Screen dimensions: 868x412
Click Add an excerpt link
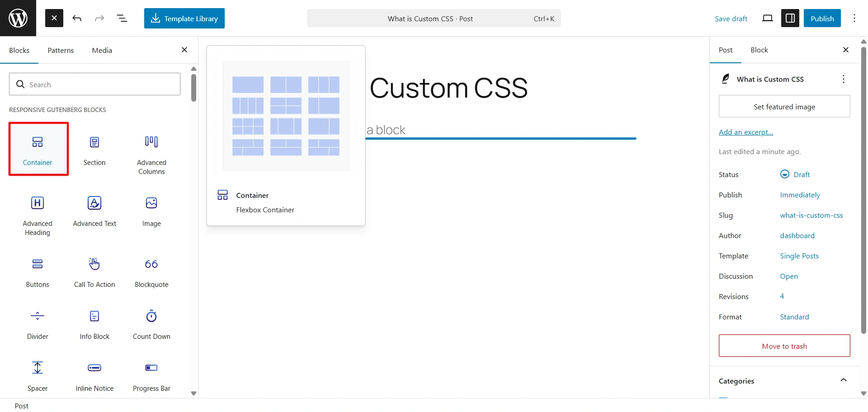point(746,132)
